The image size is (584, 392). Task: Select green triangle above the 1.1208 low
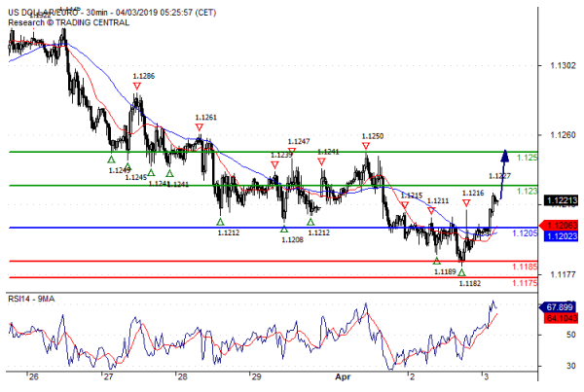284,230
